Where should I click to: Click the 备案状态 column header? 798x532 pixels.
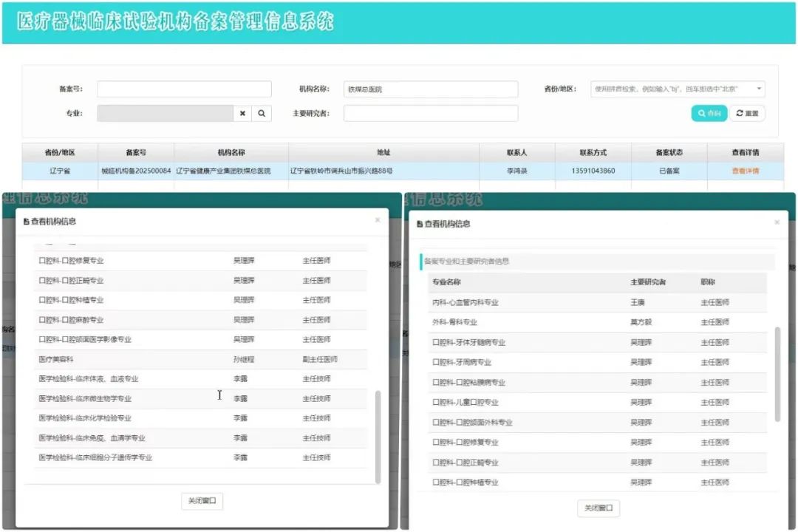coord(669,153)
